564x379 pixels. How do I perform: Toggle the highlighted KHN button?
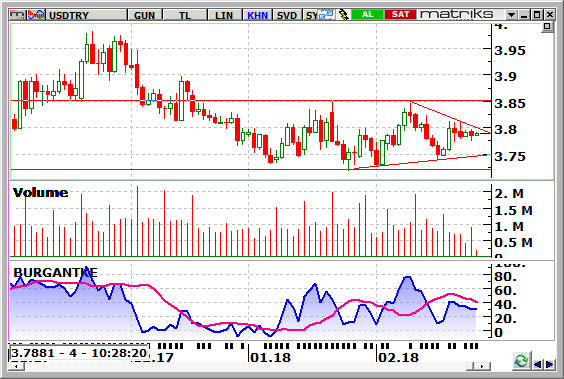258,15
